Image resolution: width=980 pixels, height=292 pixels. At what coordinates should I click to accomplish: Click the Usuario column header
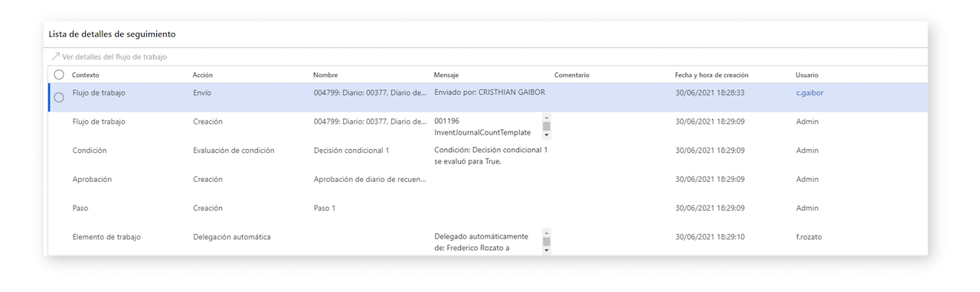[807, 75]
